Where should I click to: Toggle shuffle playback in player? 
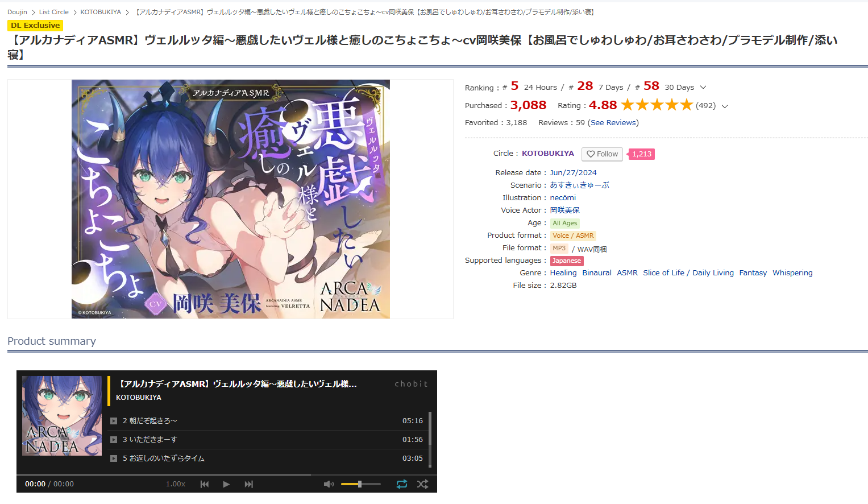[x=422, y=484]
